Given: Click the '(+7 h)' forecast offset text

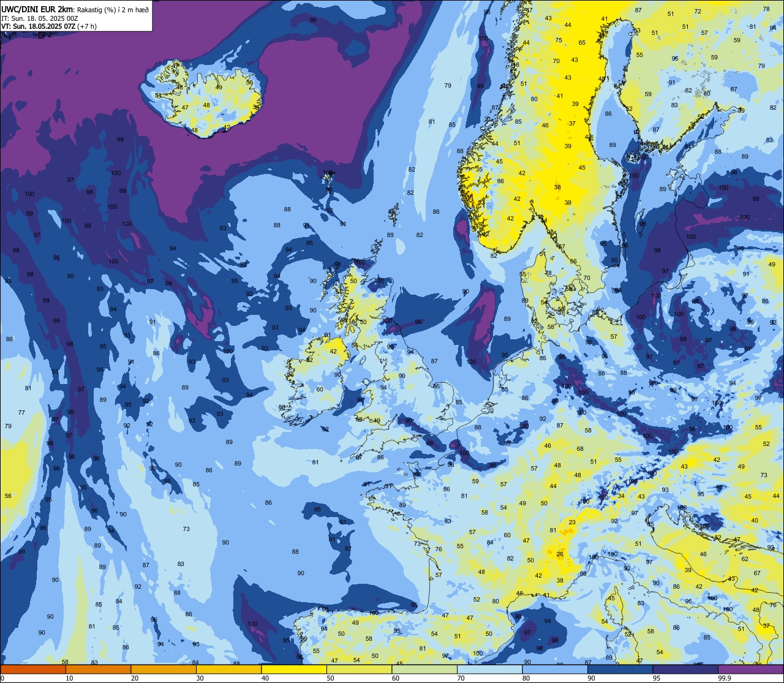Looking at the screenshot, I should click(x=88, y=26).
